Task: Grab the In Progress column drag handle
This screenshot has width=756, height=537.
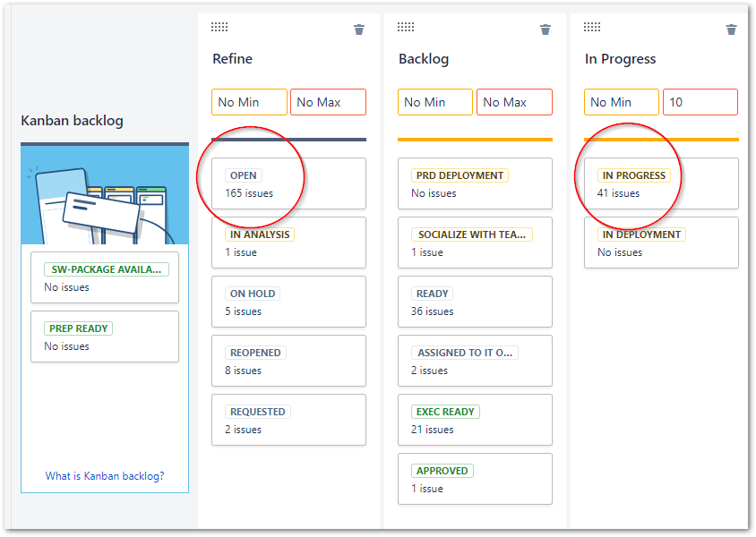Action: click(x=592, y=27)
